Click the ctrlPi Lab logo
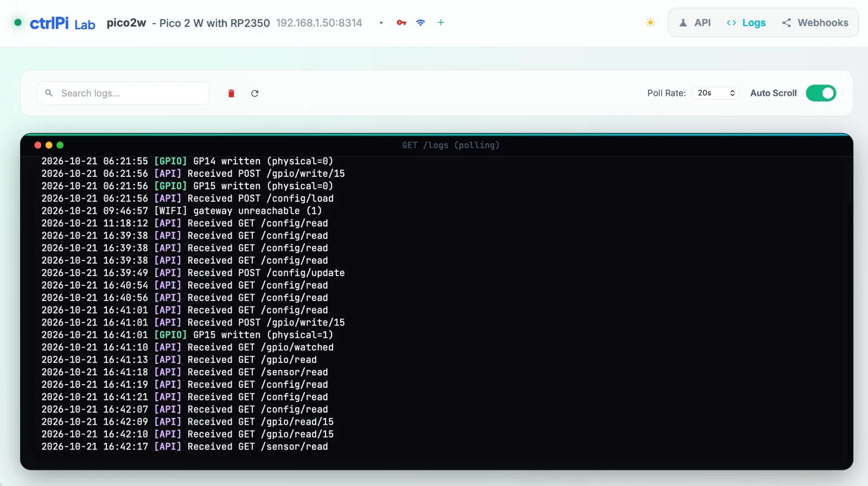This screenshot has height=486, width=868. pos(62,23)
